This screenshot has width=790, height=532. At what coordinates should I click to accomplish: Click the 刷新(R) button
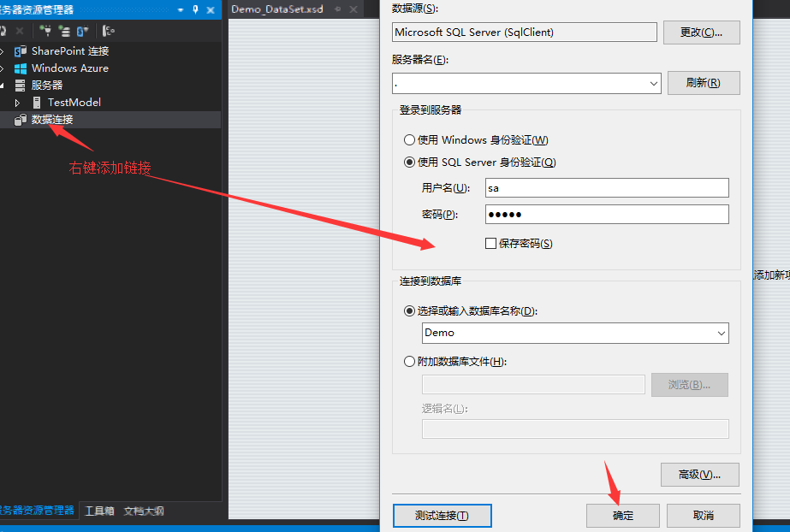704,83
